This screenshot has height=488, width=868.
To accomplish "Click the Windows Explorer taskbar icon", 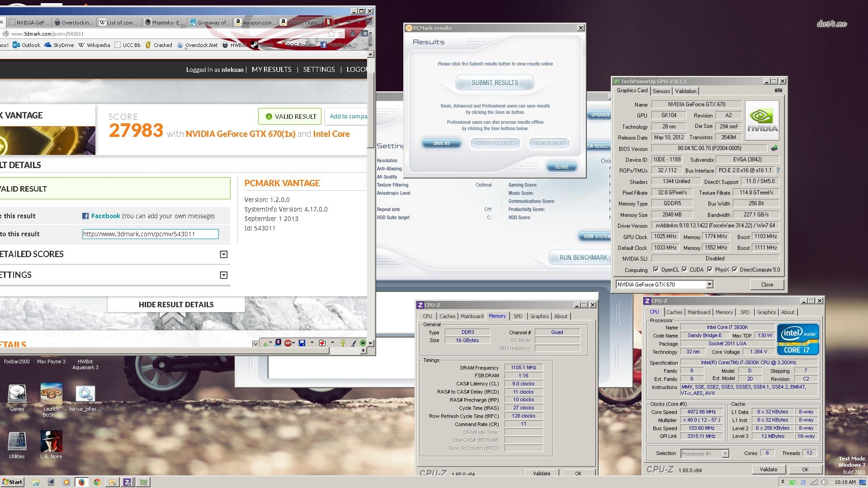I will pos(36,482).
